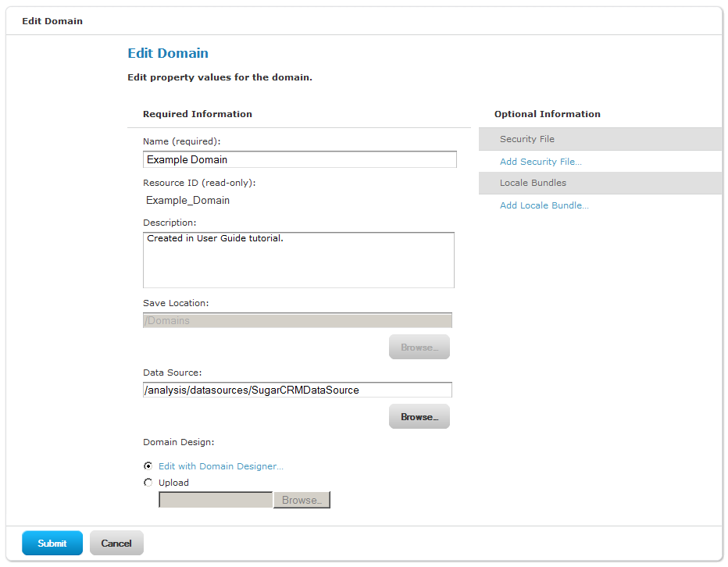Viewport: 728px width, 567px height.
Task: Click the Upload file path field
Action: (216, 500)
